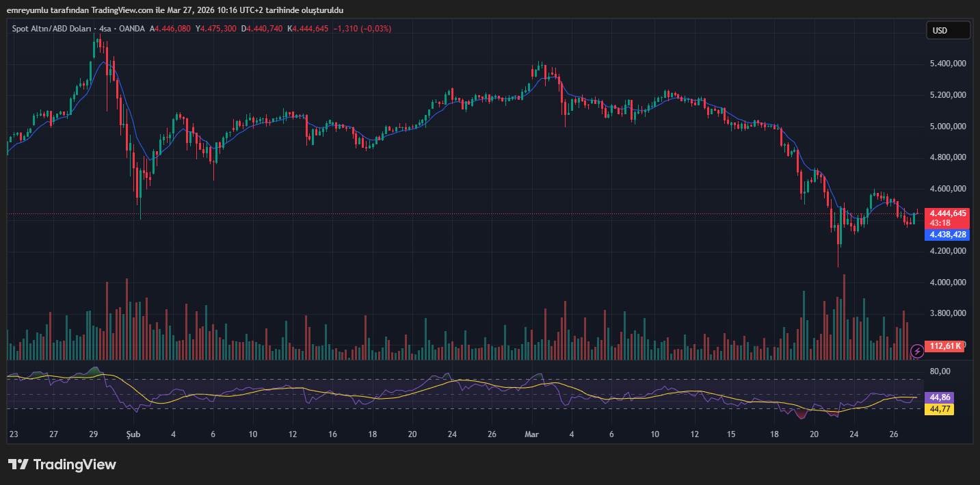Screen dimensions: 980x485
Task: Click the red 4.444,645 current price tag
Action: [946, 213]
